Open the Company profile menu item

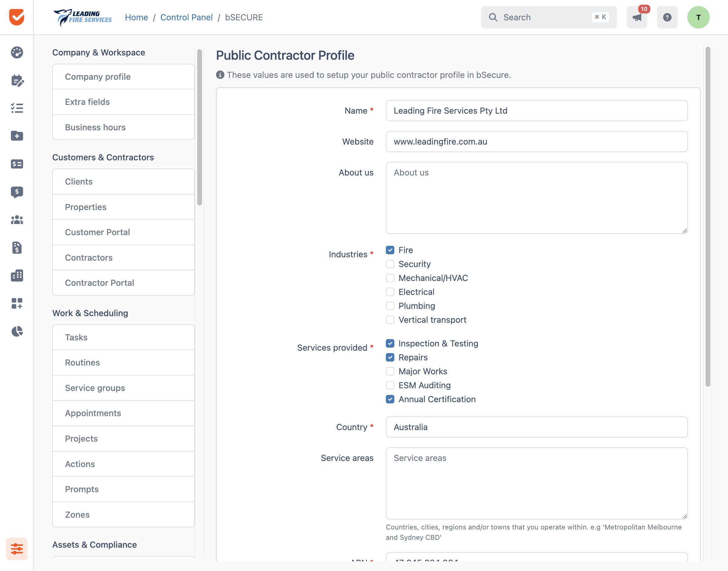coord(123,77)
